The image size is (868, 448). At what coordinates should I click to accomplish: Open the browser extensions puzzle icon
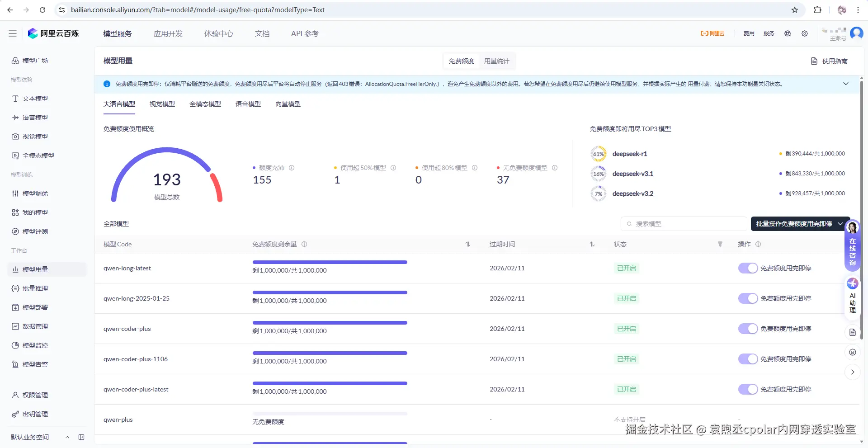817,10
